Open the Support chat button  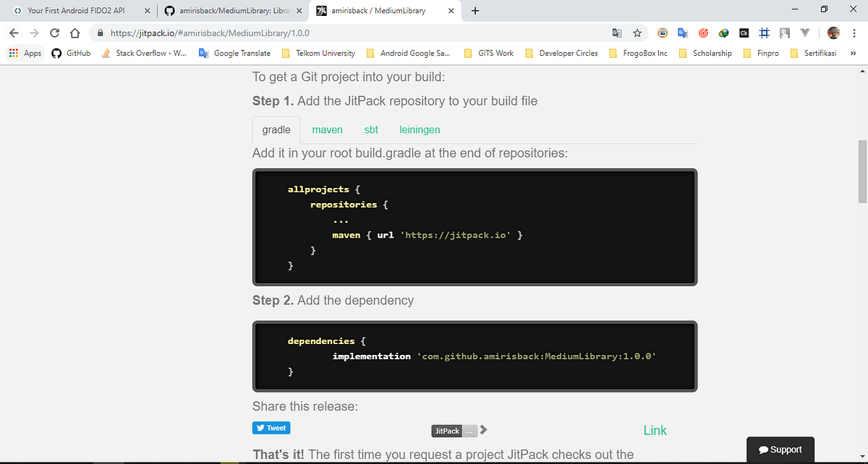point(780,449)
